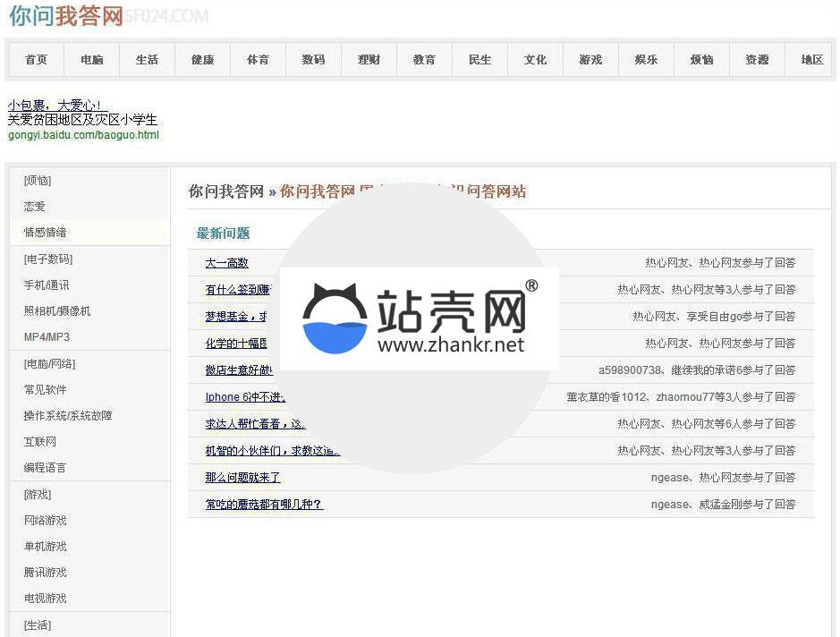Open the 小包裹，大爱心 ad link
840x637 pixels.
[x=57, y=105]
